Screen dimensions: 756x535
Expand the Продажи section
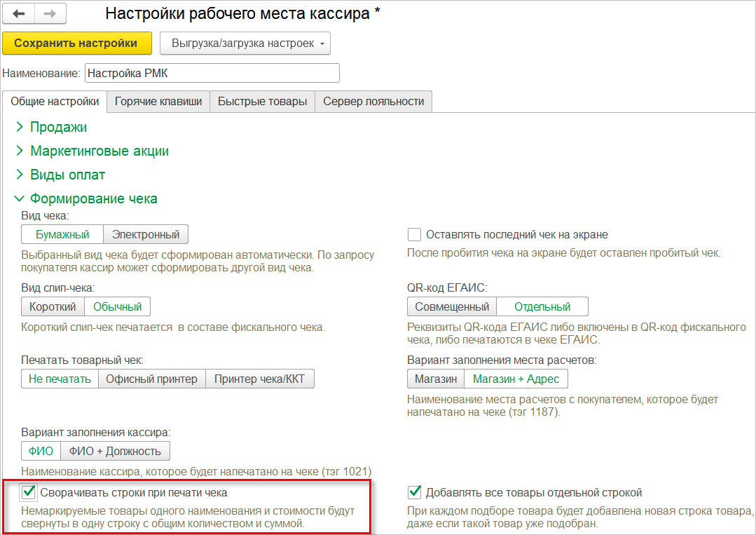[58, 127]
